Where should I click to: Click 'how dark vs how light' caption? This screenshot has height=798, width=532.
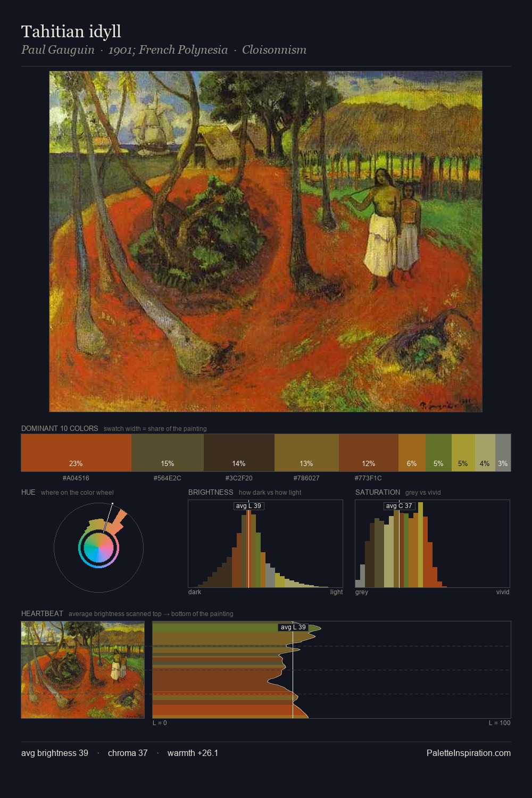[270, 493]
